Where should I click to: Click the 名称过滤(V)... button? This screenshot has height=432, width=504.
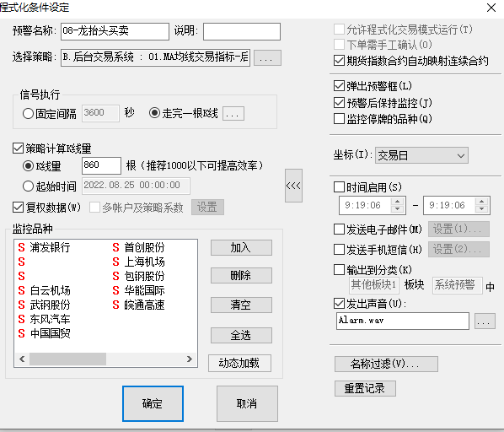[x=386, y=364]
